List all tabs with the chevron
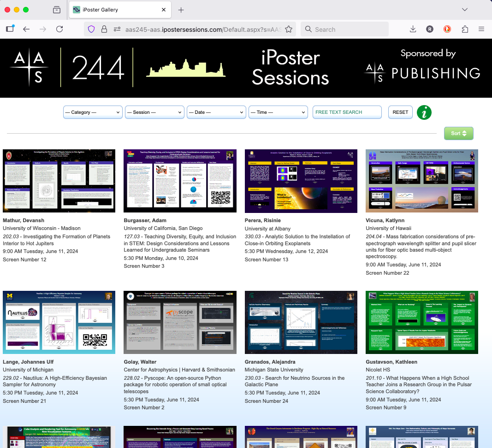The height and width of the screenshot is (448, 492). 464,10
